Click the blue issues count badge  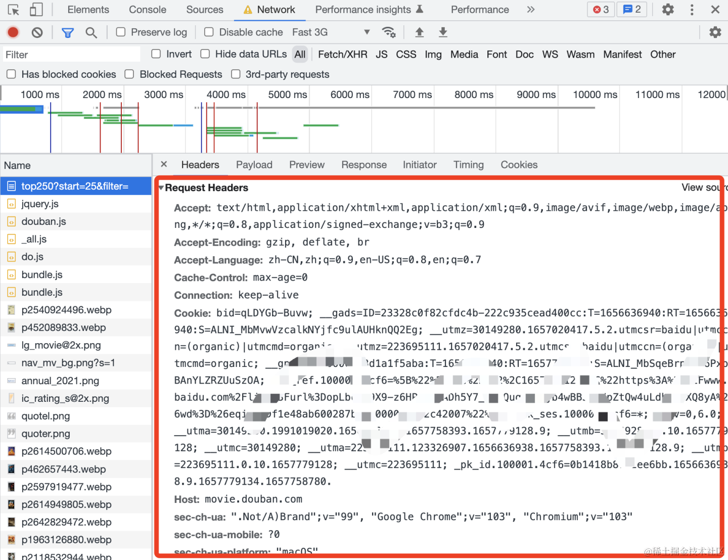tap(632, 10)
